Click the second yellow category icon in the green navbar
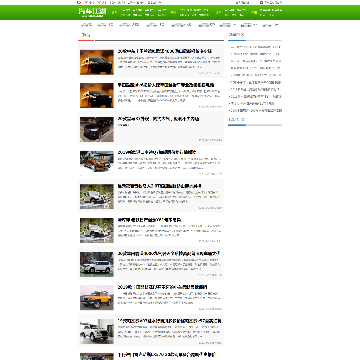The image size is (360, 360). pyautogui.click(x=173, y=12)
